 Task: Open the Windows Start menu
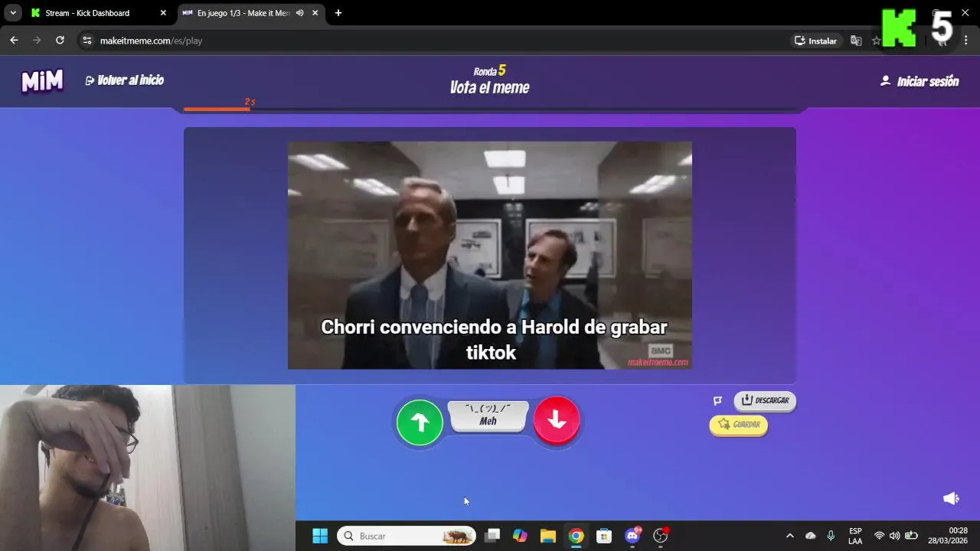[x=320, y=536]
